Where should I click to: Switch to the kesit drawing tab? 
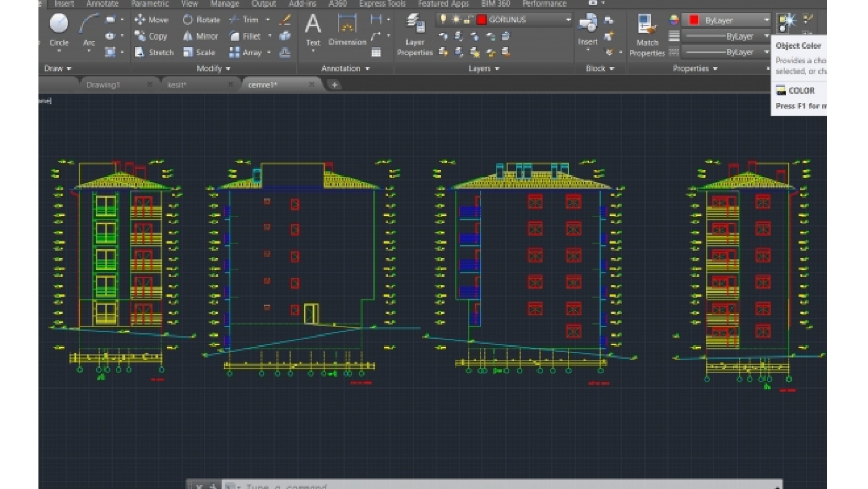pos(176,84)
